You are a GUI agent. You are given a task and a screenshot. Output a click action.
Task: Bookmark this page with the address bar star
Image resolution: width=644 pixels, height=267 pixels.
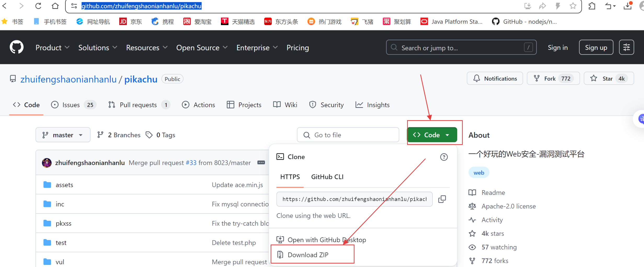pyautogui.click(x=573, y=6)
